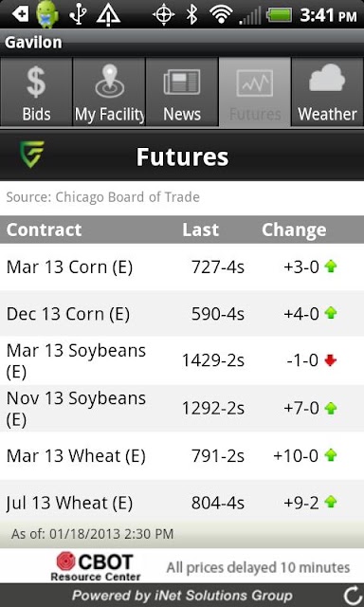Select Nov 13 Soybeans (E) row
This screenshot has width=364, height=607.
coord(182,409)
